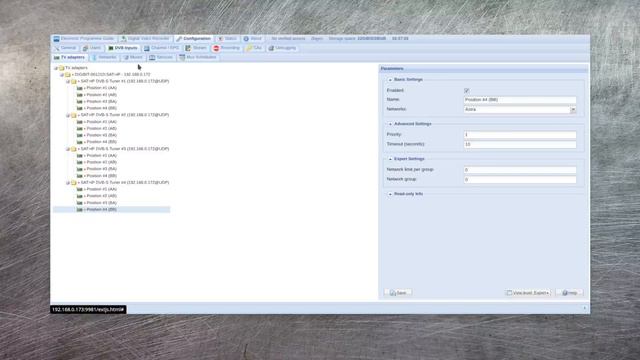Viewport: 640px width, 360px height.
Task: Click the CAs key icon
Action: pyautogui.click(x=249, y=48)
